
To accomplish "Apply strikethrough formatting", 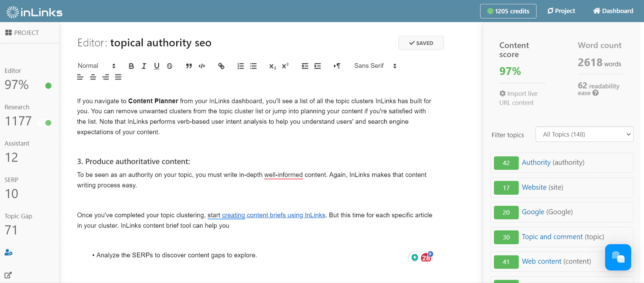I will pyautogui.click(x=169, y=66).
